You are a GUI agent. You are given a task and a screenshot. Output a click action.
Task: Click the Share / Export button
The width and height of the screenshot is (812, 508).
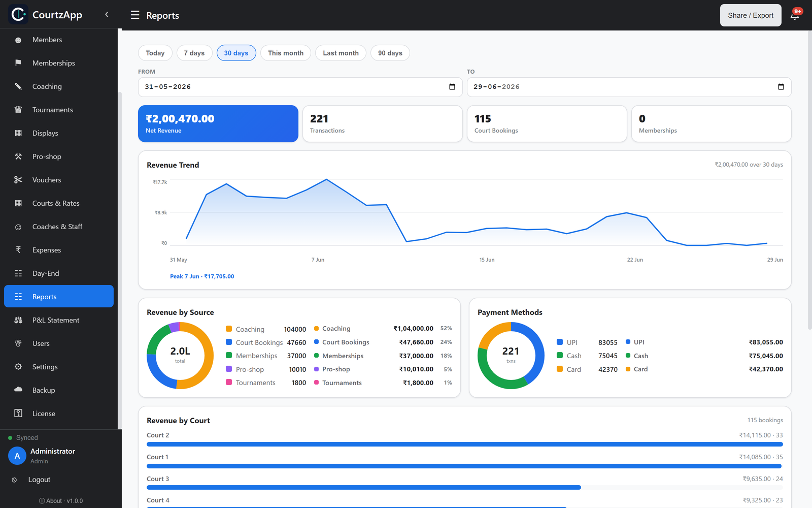pyautogui.click(x=751, y=15)
